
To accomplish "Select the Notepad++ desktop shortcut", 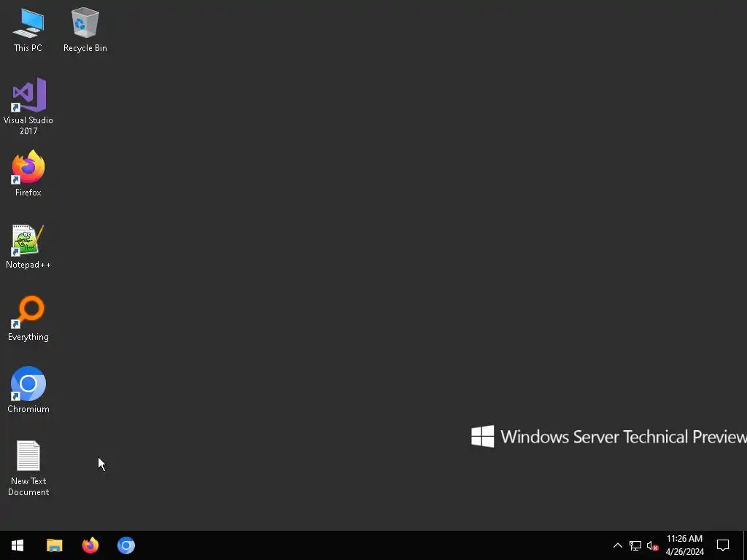I will tap(28, 246).
